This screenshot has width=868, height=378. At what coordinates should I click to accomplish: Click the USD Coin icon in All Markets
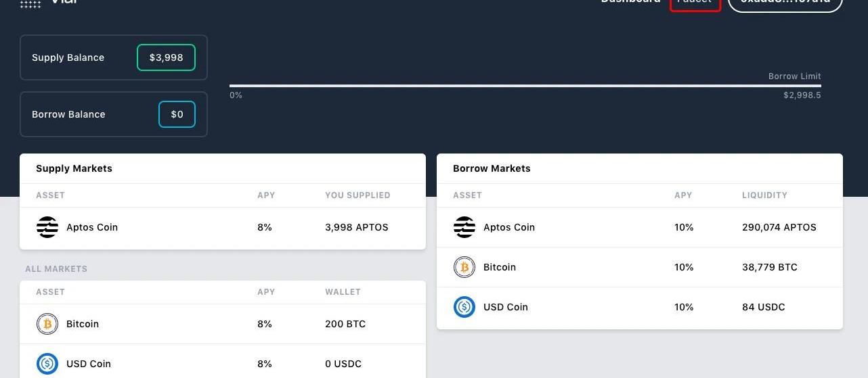click(47, 364)
